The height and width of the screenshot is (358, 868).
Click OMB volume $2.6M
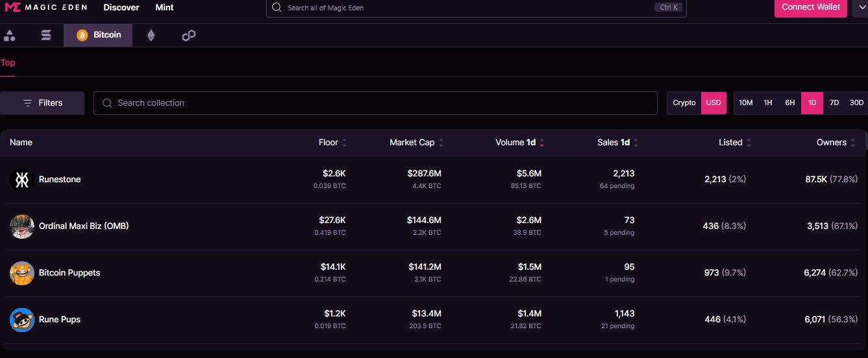pos(529,221)
